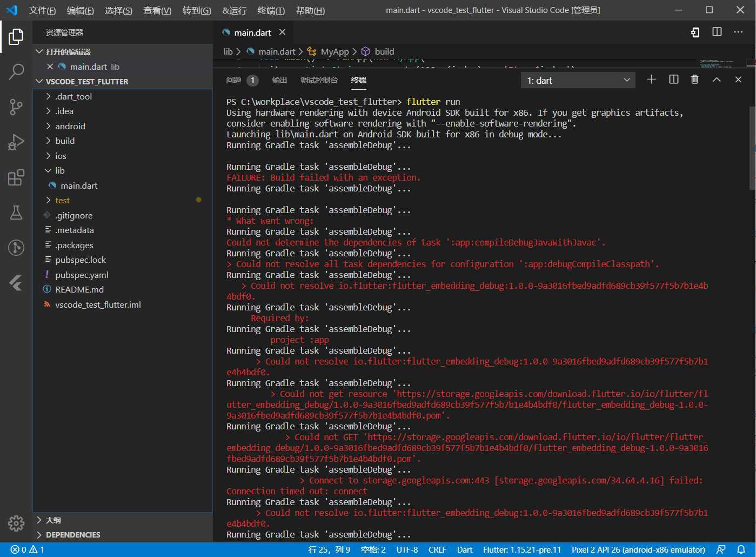Open the Search view in activity bar
Screen dimensions: 756x557
pyautogui.click(x=16, y=71)
